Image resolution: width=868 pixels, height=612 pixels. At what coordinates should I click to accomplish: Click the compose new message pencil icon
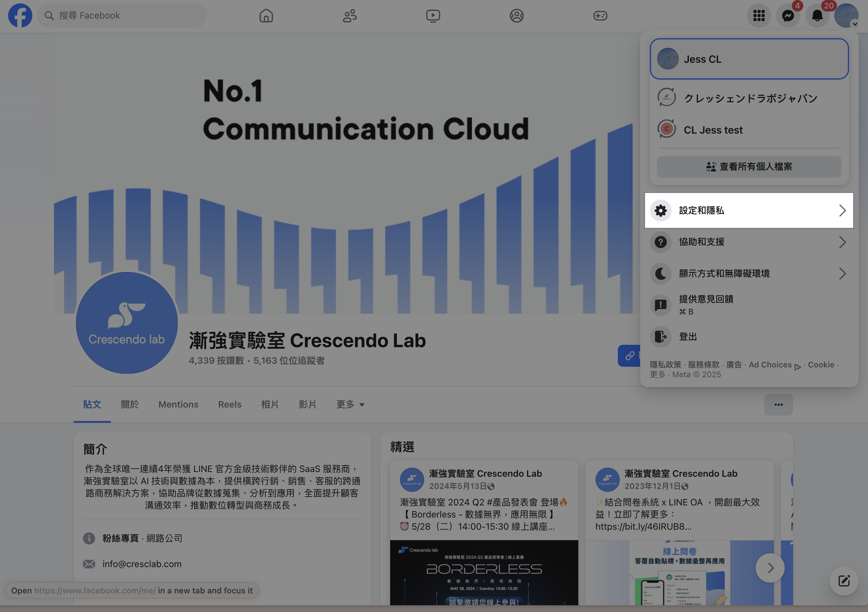click(x=844, y=581)
